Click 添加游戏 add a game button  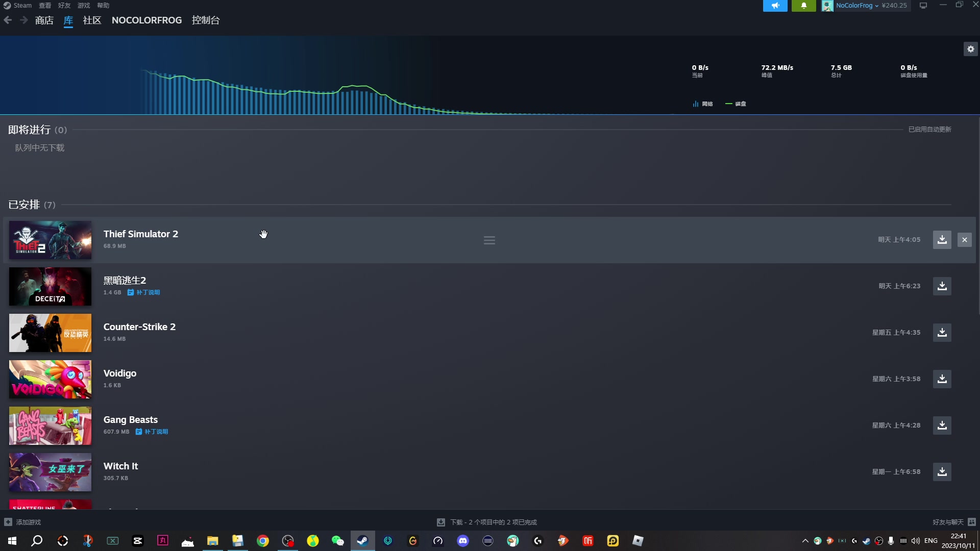22,522
